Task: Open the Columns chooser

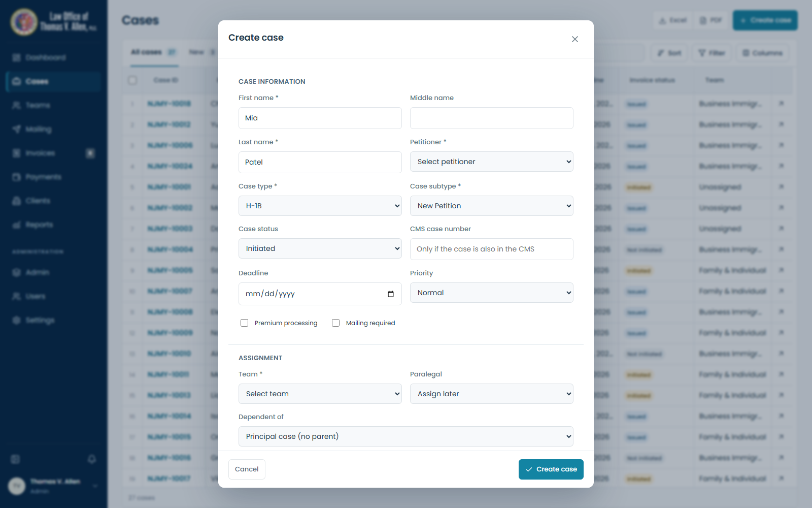Action: pos(762,53)
